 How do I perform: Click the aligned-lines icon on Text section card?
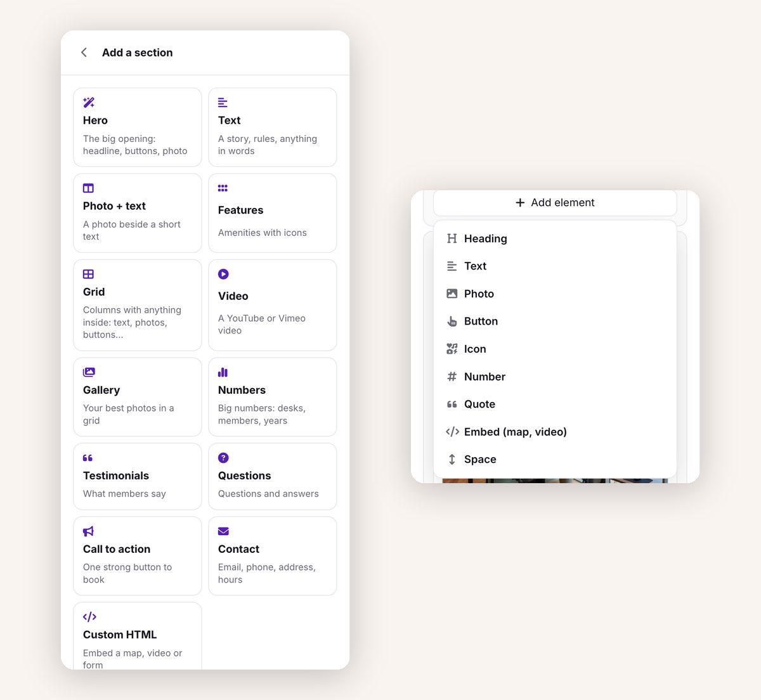tap(223, 102)
